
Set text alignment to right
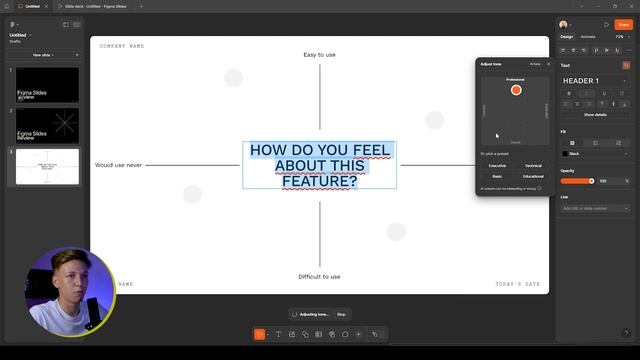coord(588,104)
